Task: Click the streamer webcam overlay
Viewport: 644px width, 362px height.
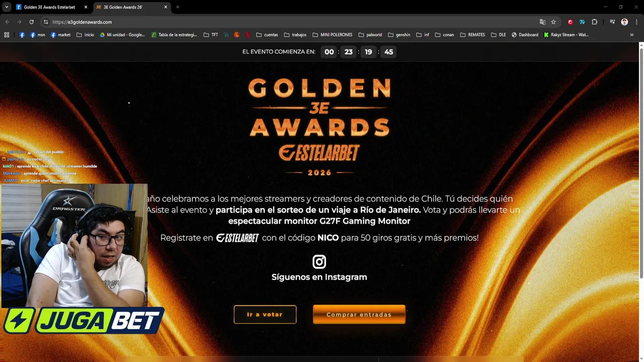Action: pos(74,245)
